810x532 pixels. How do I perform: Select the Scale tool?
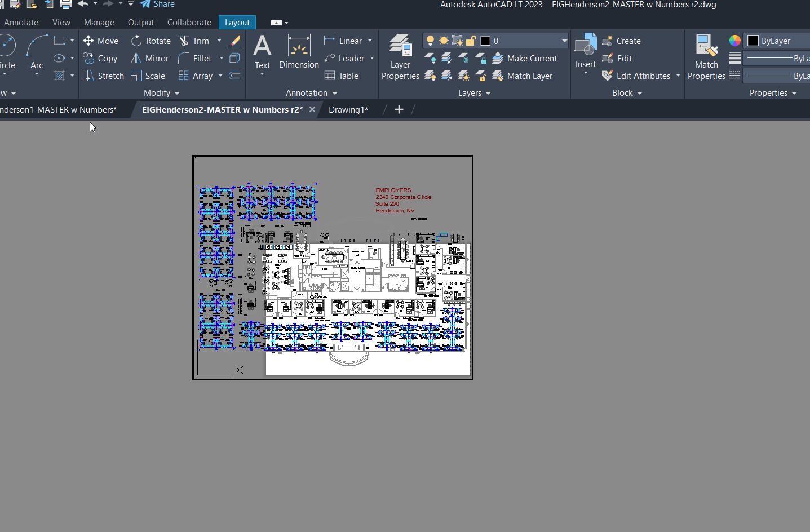tap(148, 76)
